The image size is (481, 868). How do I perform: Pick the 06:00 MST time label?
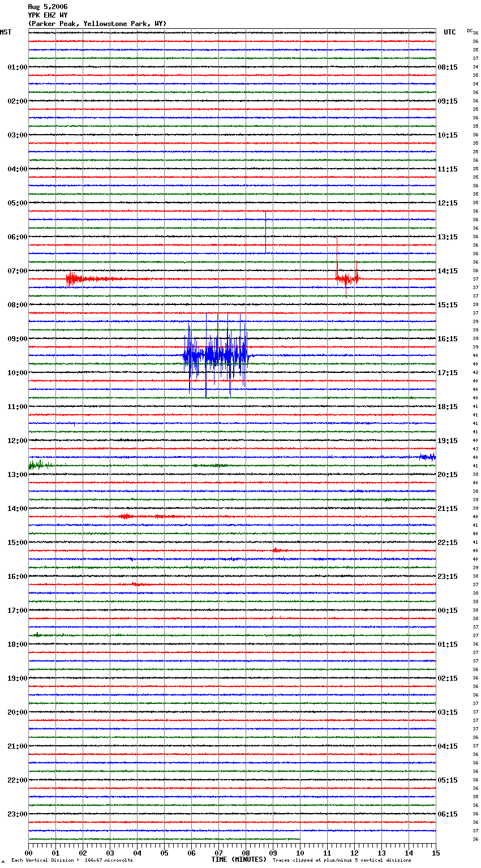tap(17, 237)
